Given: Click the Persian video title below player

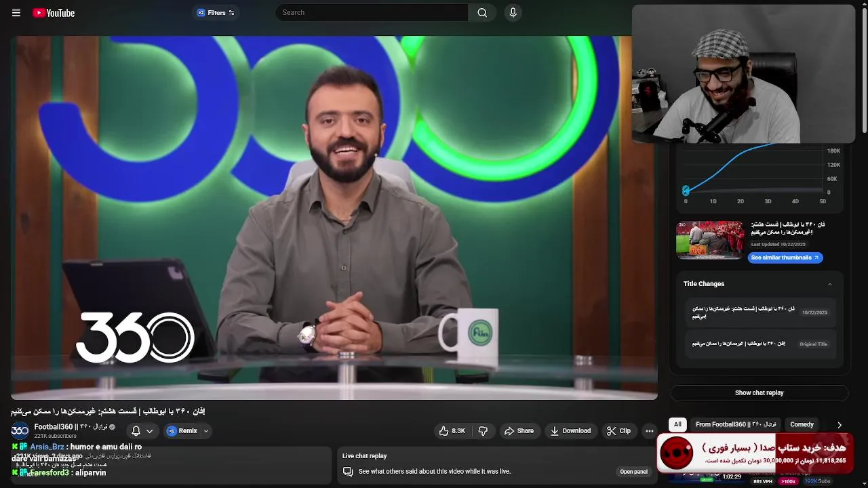Looking at the screenshot, I should point(108,411).
